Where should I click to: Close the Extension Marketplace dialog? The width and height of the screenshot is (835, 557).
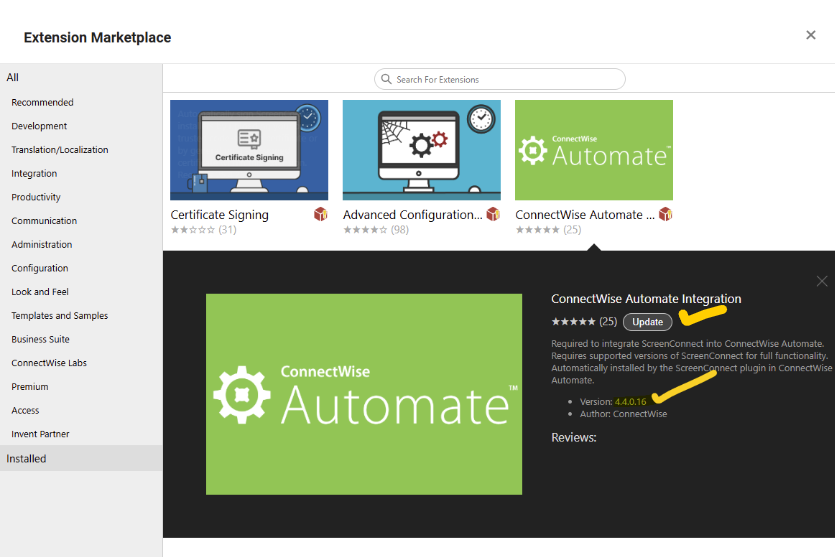point(811,35)
